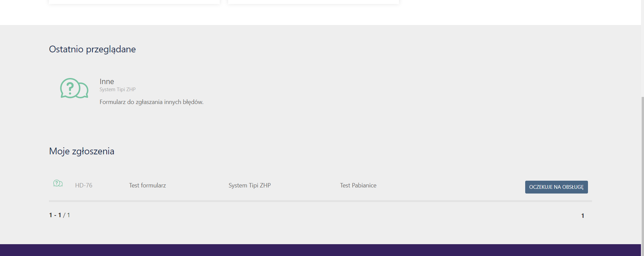
Task: Open the Inne form title link
Action: pos(107,81)
